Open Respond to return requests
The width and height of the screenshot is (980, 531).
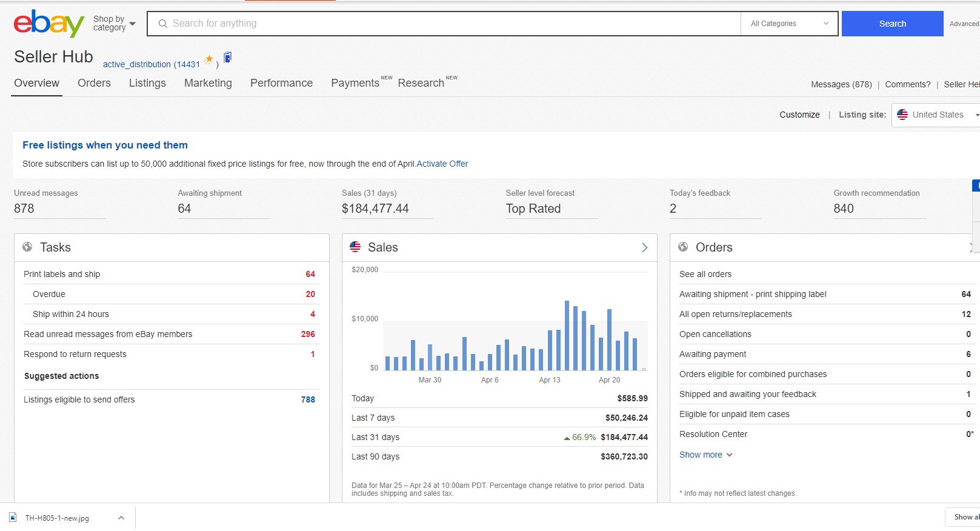[x=172, y=354]
